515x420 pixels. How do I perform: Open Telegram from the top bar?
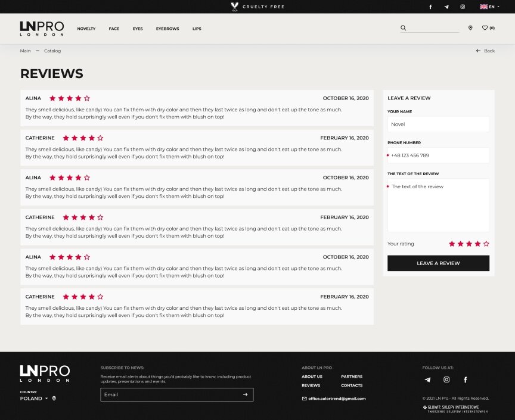446,7
